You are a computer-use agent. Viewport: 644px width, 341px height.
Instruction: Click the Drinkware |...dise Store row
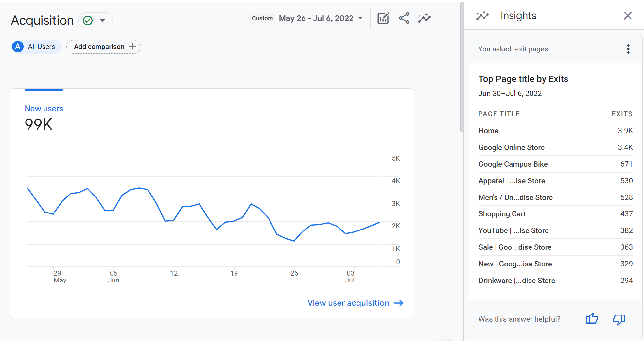coord(555,281)
